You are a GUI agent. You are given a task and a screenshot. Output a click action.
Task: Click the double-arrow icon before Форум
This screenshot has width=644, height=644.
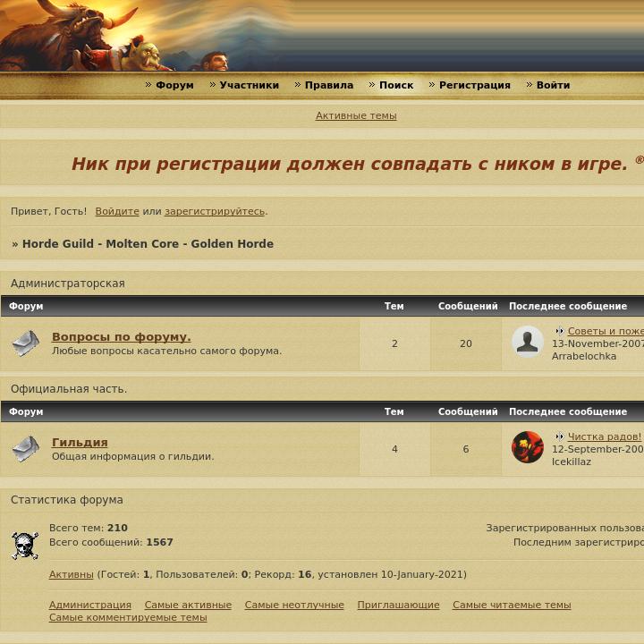tap(148, 84)
